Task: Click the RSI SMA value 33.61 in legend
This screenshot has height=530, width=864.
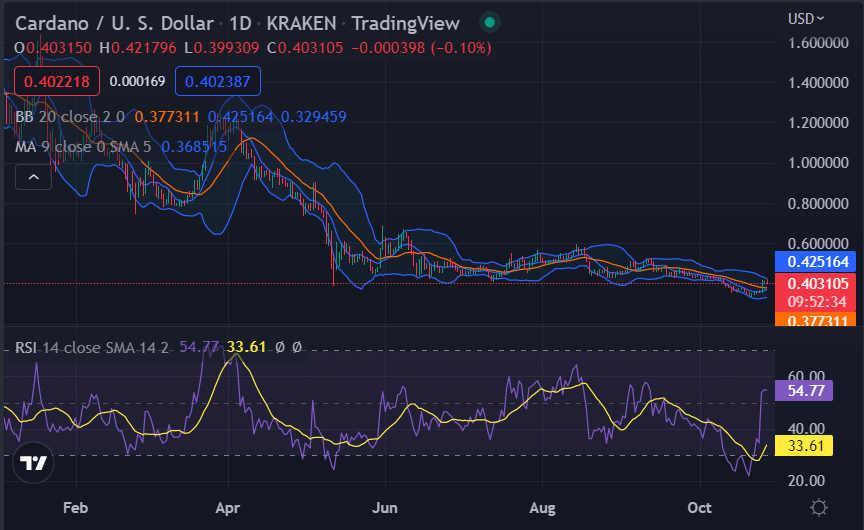Action: (247, 347)
